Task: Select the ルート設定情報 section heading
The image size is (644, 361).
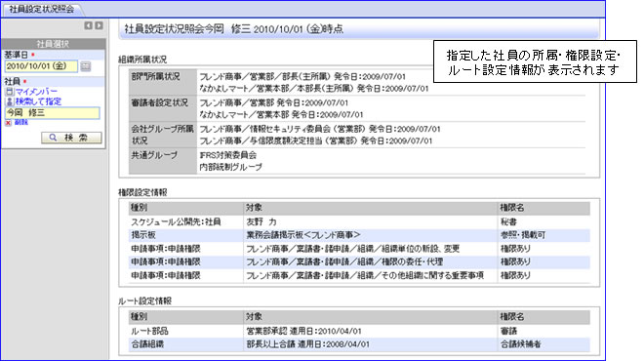Action: pos(144,301)
